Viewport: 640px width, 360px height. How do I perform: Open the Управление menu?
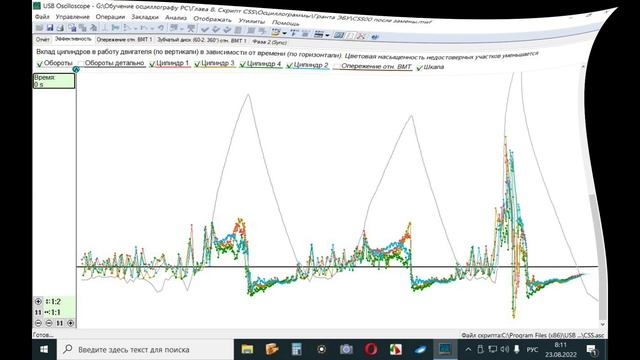72,17
